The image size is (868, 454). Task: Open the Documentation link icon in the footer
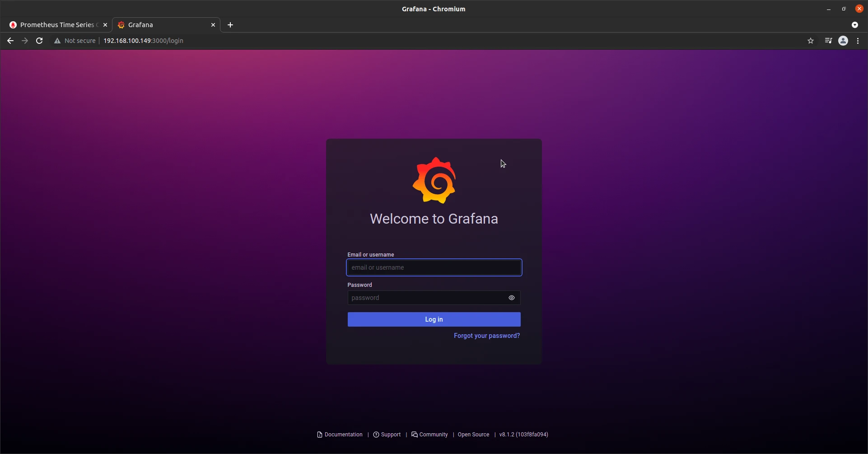[320, 435]
